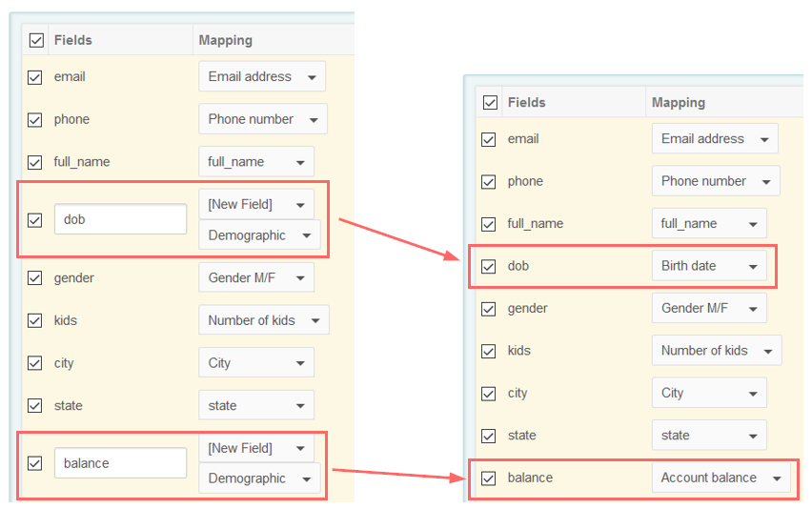The image size is (812, 509).
Task: Uncheck gender field in left panel
Action: point(34,278)
